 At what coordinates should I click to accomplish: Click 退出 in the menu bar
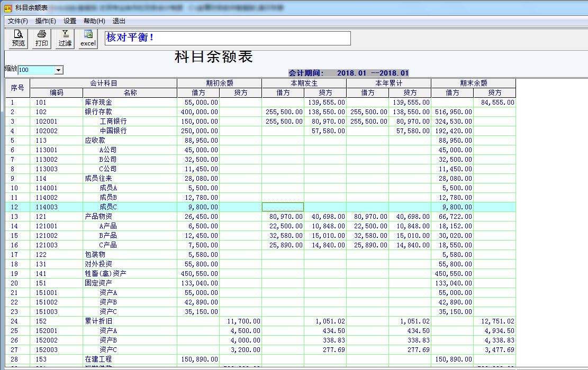coord(119,21)
